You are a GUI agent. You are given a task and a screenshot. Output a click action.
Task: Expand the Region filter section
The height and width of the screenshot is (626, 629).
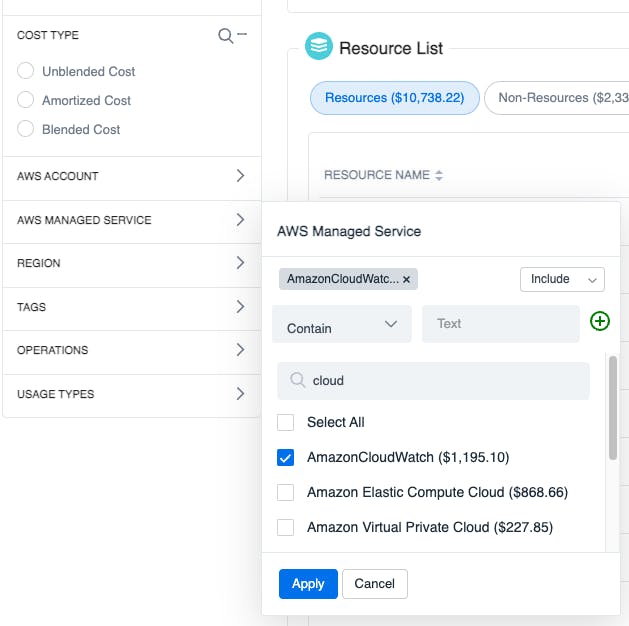(131, 263)
